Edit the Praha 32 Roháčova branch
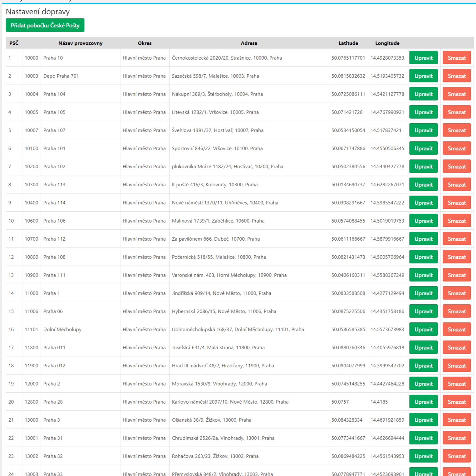Viewport: 476px width, 476px height. [x=423, y=456]
